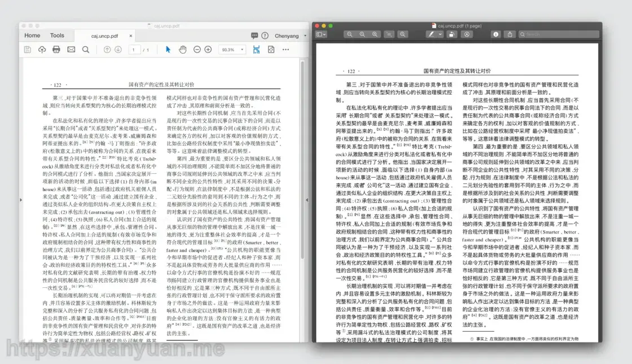Screen dimensions: 632x364
Task: Click the Share icon in Preview
Action: coord(510,34)
